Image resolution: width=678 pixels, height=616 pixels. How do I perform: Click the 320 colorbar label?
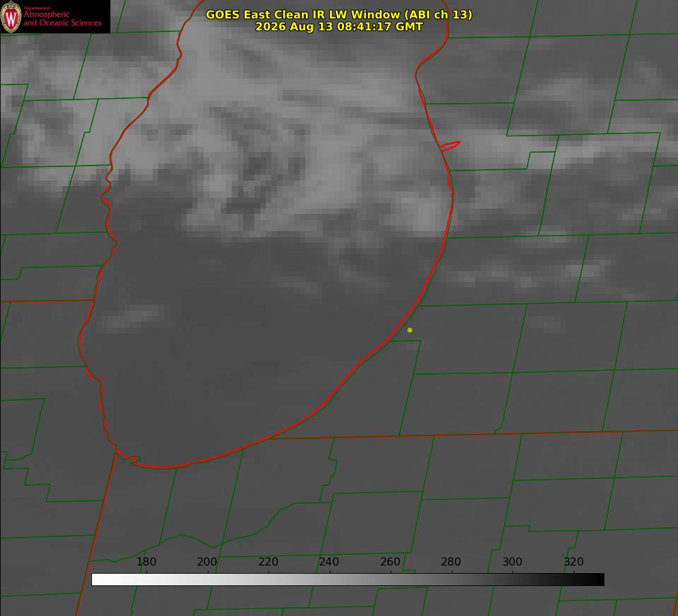point(574,561)
